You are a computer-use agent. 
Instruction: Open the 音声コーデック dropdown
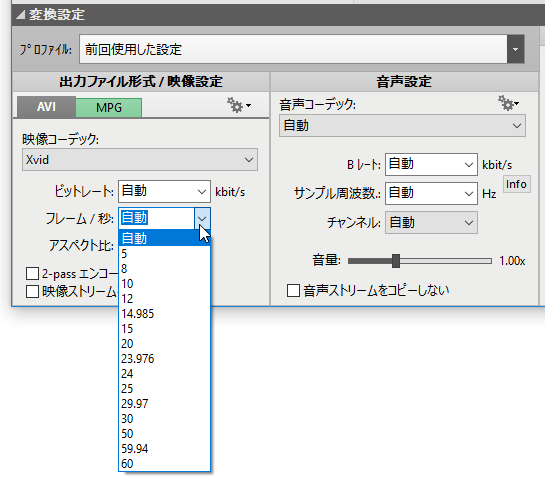[x=402, y=125]
